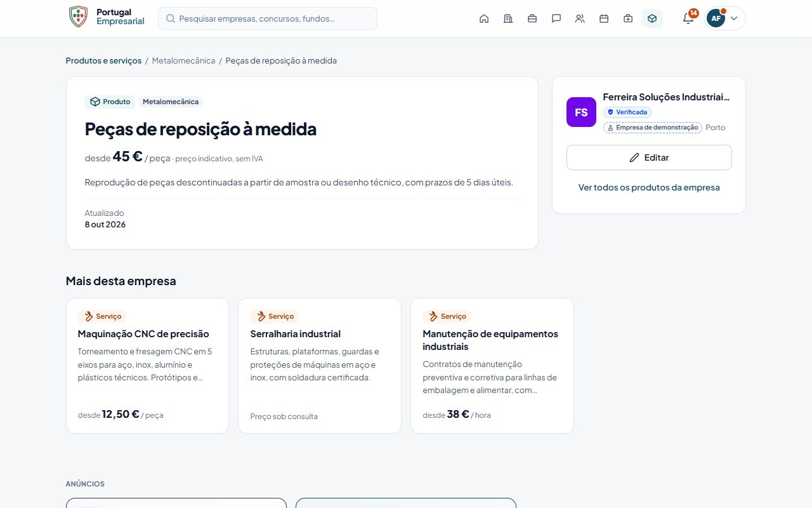812x508 pixels.
Task: Open the home icon in the top navigation
Action: [x=484, y=18]
